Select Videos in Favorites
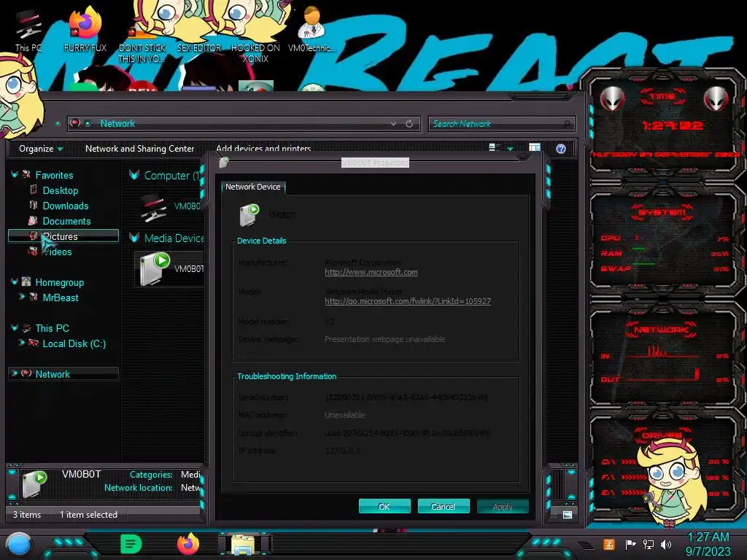 coord(57,252)
